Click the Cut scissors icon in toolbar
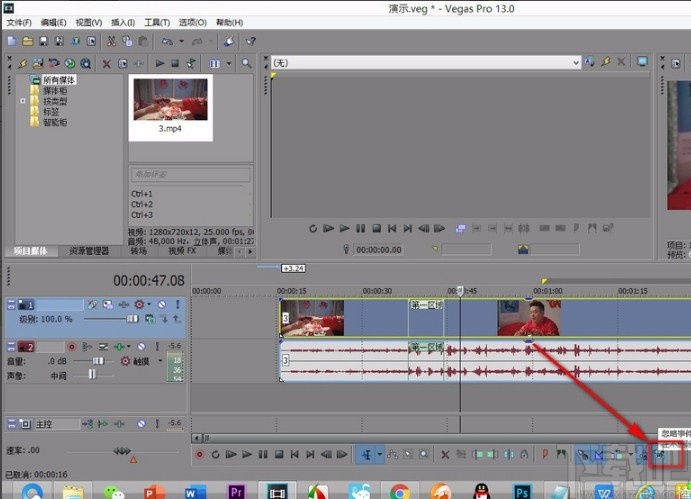691x499 pixels. pos(111,41)
